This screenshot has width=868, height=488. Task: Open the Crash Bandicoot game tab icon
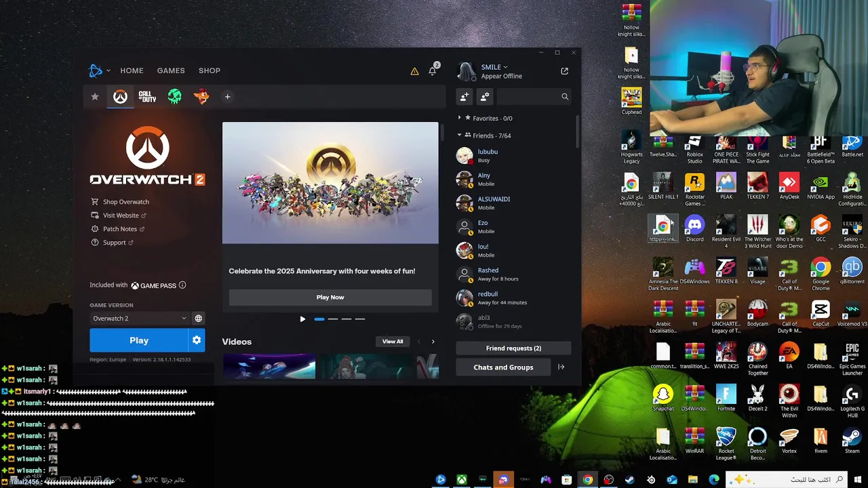201,97
